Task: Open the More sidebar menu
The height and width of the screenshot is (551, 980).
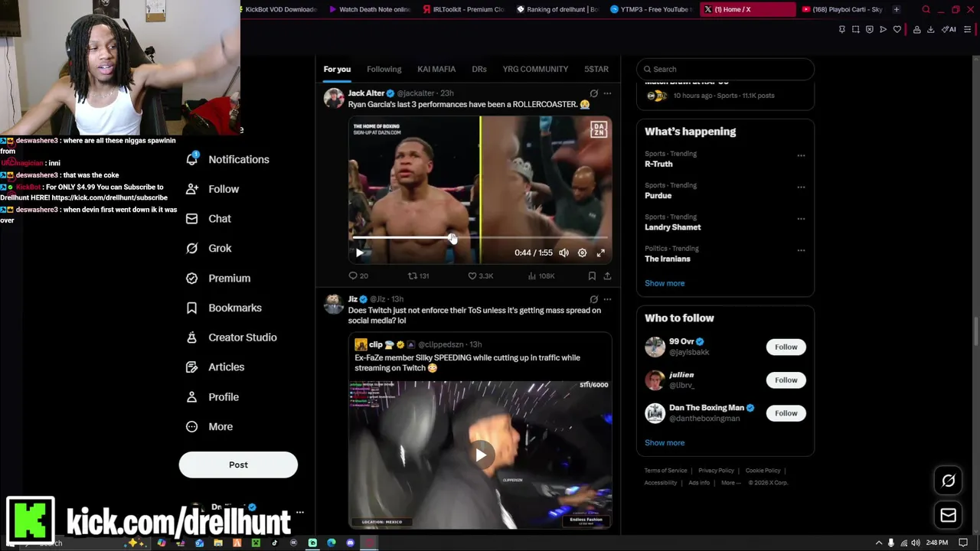Action: tap(210, 427)
